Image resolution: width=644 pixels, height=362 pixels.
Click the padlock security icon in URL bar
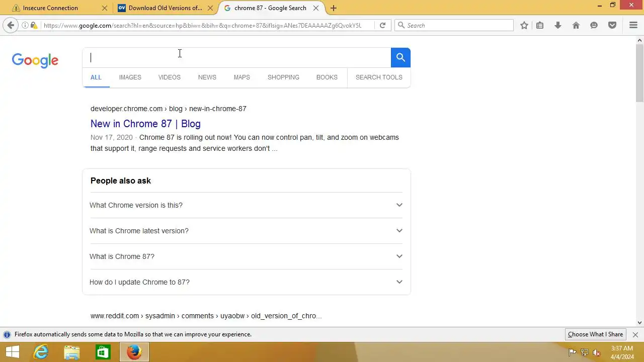tap(34, 25)
